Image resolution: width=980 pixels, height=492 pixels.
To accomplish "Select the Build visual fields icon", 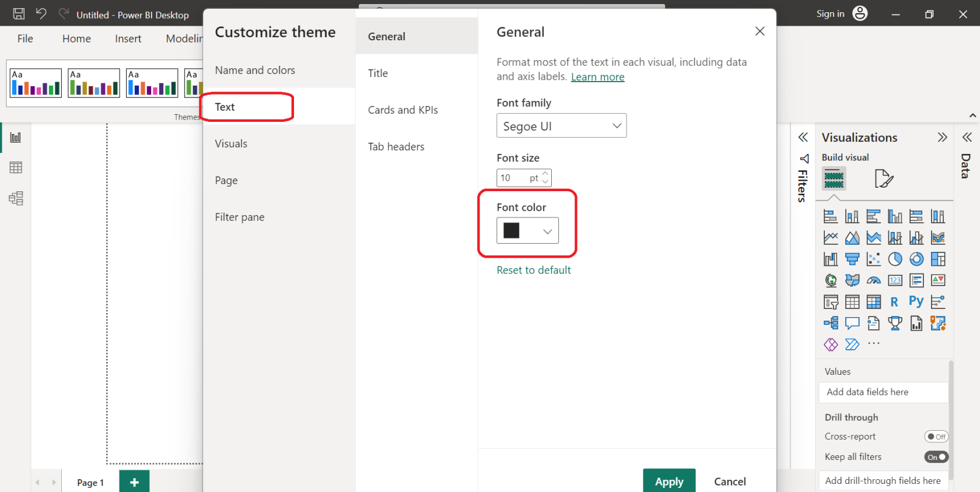I will click(834, 178).
